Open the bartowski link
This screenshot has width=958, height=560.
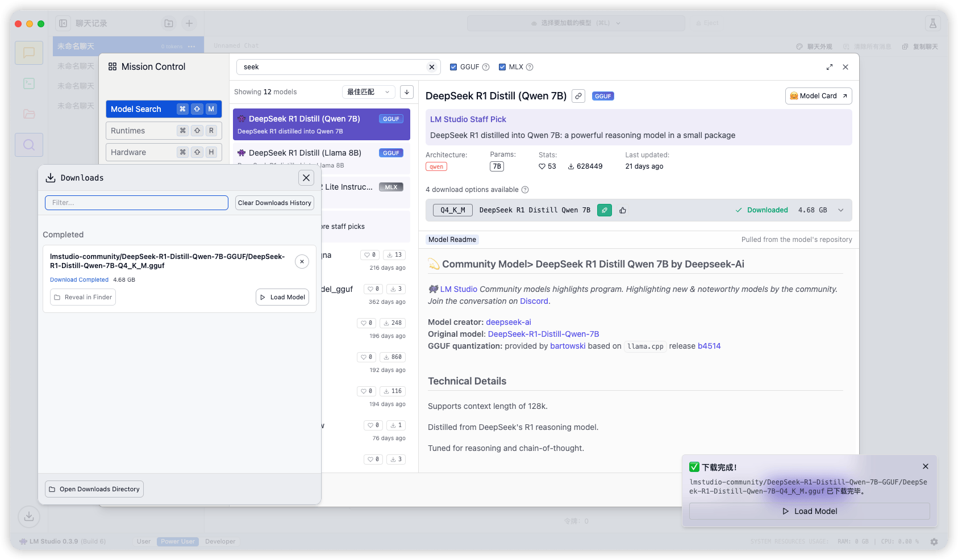point(568,346)
